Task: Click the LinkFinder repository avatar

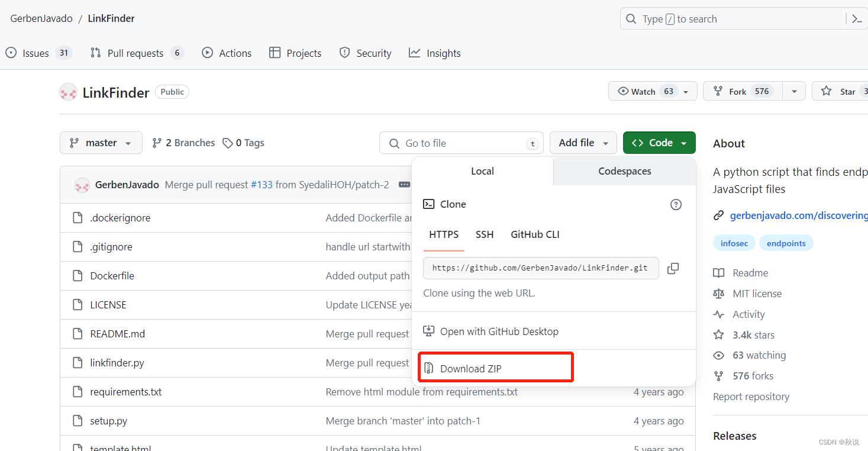Action: coord(69,92)
